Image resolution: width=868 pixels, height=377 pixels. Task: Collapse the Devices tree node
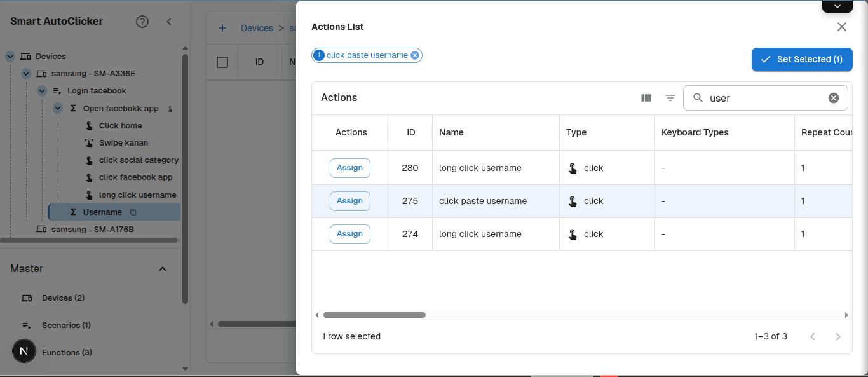(x=10, y=56)
